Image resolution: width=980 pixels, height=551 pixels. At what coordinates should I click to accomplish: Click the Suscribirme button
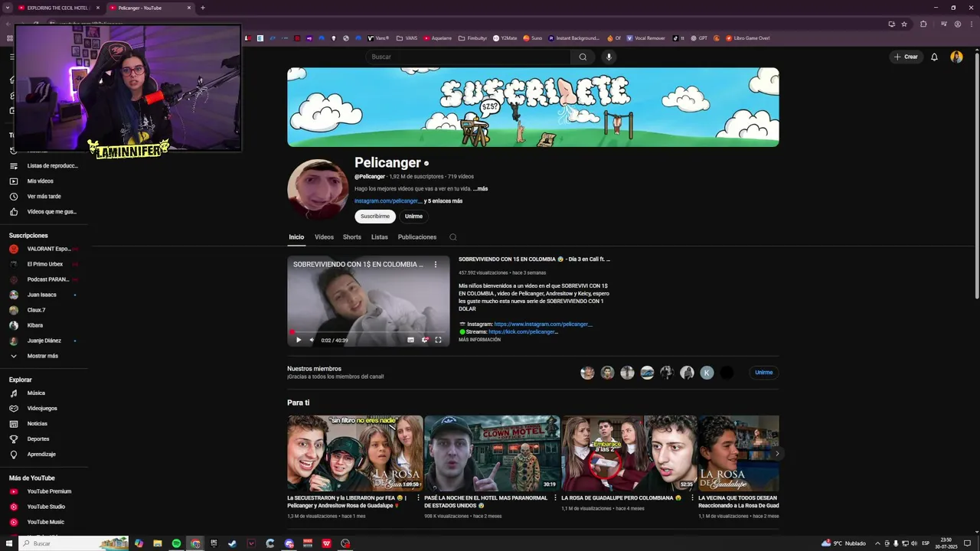375,217
